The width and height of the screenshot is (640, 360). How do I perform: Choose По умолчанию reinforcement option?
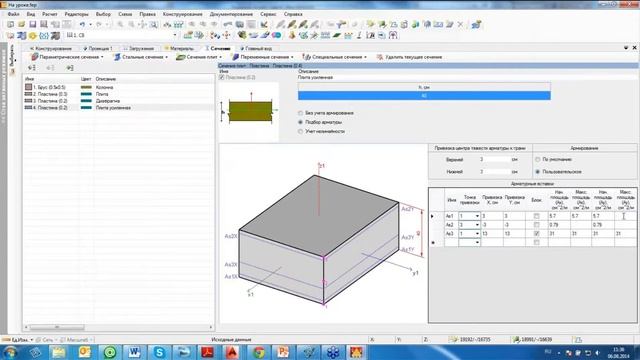538,160
